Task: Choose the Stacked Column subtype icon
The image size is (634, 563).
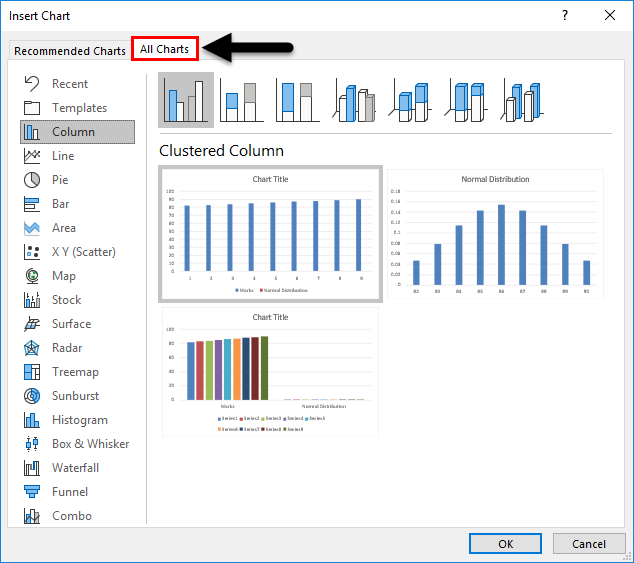Action: coord(241,100)
